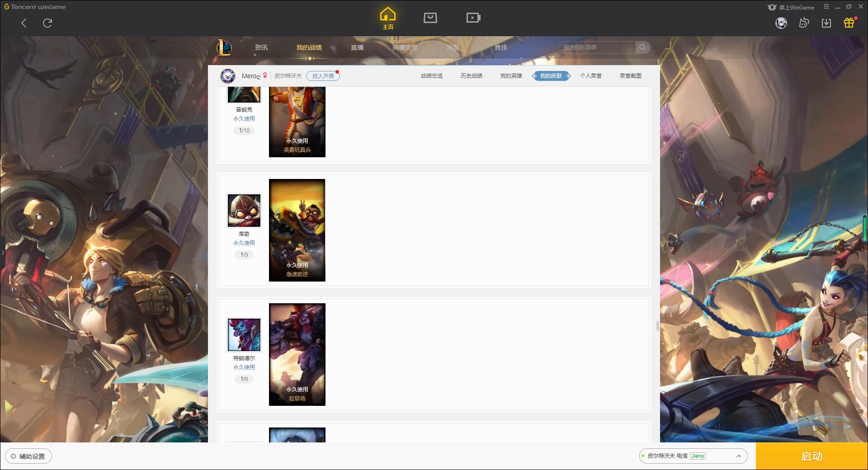The image size is (868, 470).
Task: Click the skin list vertical scrollbar
Action: pyautogui.click(x=657, y=325)
